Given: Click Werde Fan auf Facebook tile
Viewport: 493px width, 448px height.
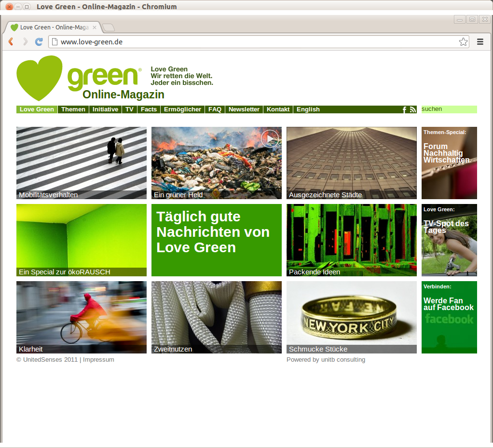Looking at the screenshot, I should 449,317.
